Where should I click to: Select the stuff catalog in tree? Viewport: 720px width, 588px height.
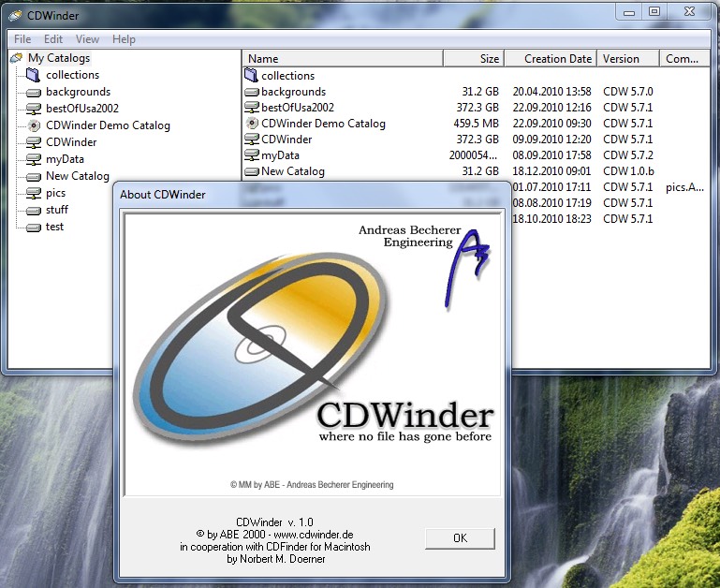[x=57, y=210]
